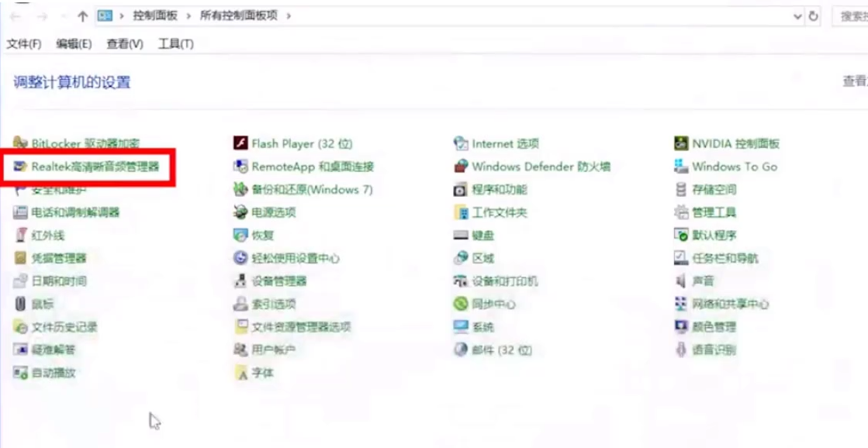Click the 键盘 keyboard icon
This screenshot has width=868, height=448.
(461, 236)
